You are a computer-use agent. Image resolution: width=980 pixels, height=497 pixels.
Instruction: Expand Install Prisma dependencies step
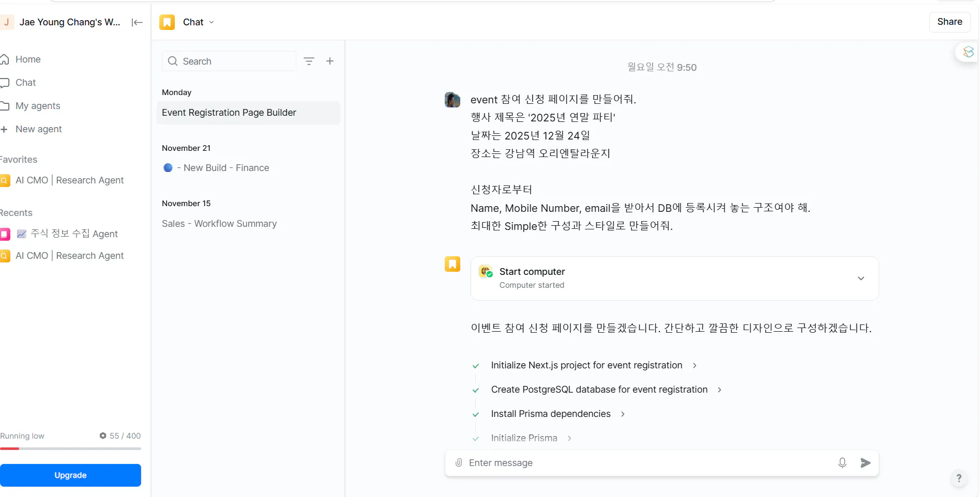(623, 414)
